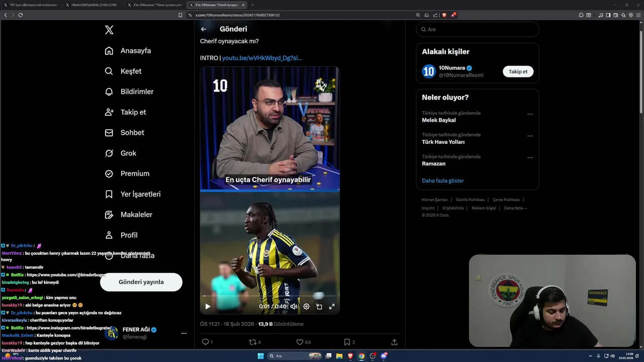Click the x.com address bar URL
The image size is (644, 362).
[237, 15]
